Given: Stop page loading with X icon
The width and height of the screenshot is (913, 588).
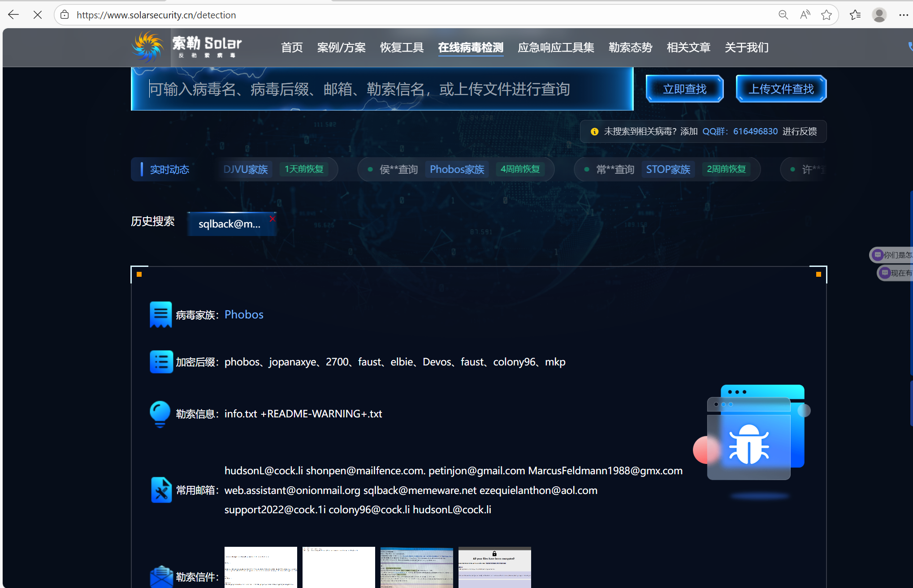Looking at the screenshot, I should [38, 15].
